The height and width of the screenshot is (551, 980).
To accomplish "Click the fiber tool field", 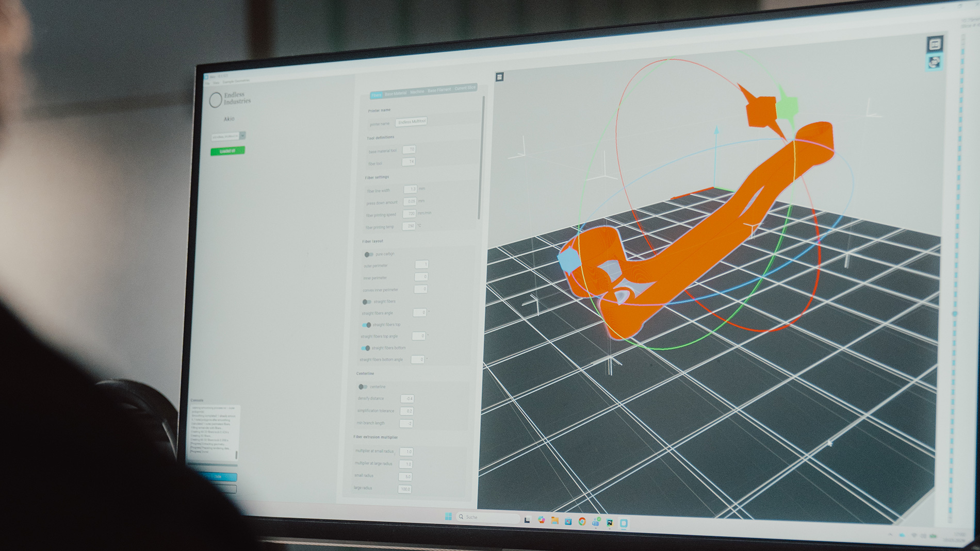I will (409, 162).
